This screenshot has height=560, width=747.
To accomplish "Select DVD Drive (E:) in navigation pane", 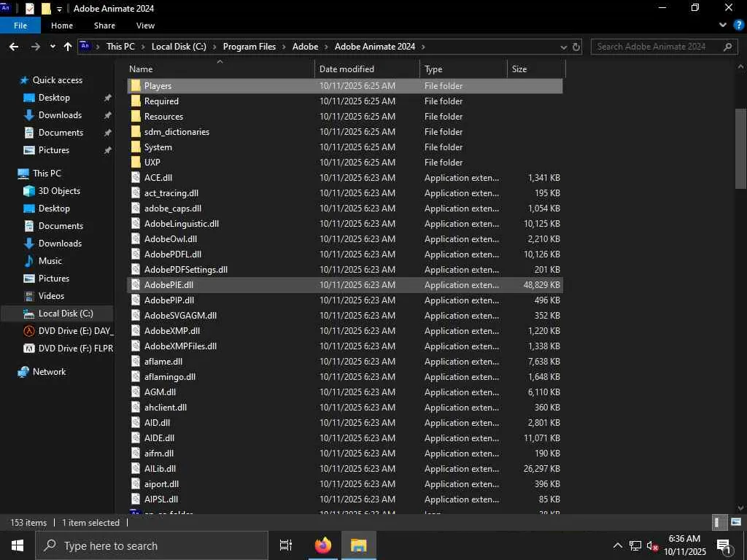I will coord(75,331).
